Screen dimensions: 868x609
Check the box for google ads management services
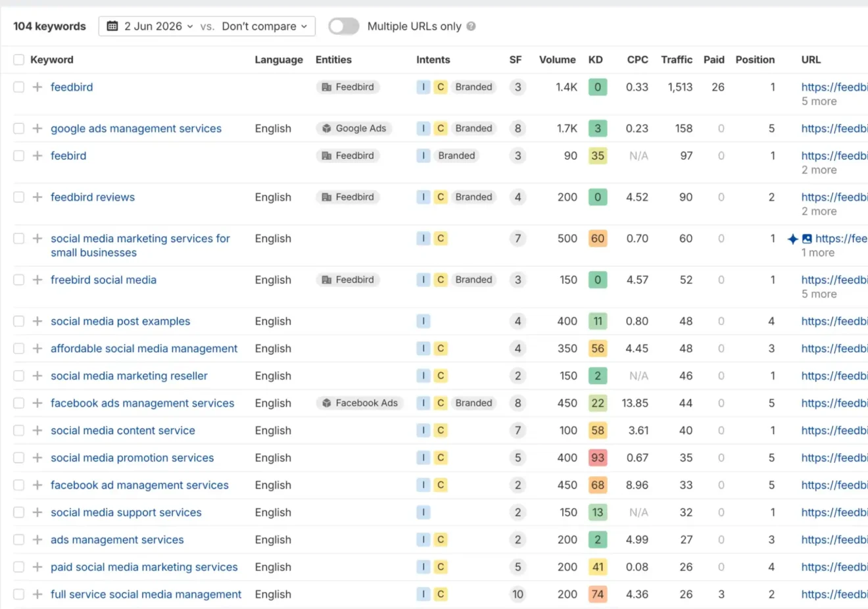point(18,128)
